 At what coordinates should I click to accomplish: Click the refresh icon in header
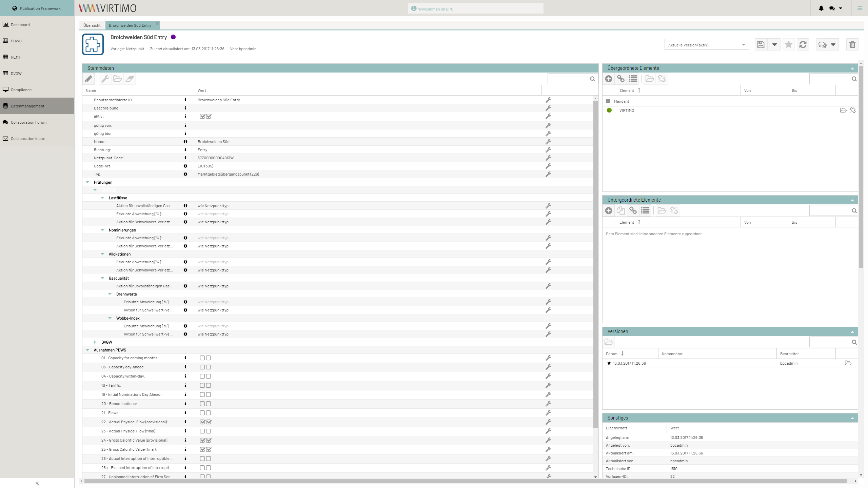click(803, 45)
